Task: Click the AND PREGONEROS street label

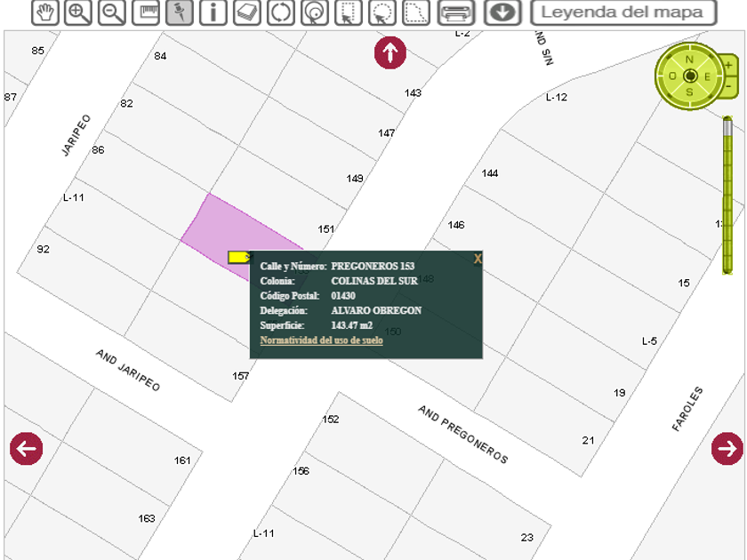Action: click(x=463, y=435)
